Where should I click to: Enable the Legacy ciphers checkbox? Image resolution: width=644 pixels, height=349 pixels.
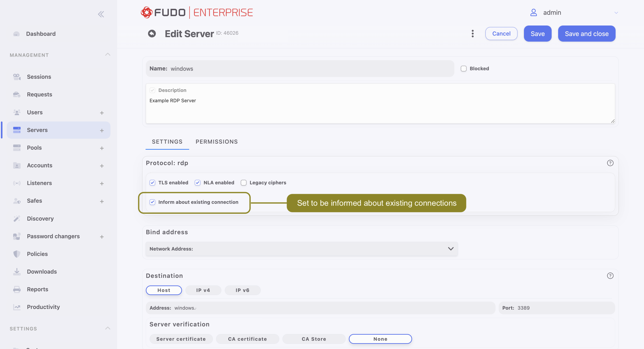coord(244,183)
